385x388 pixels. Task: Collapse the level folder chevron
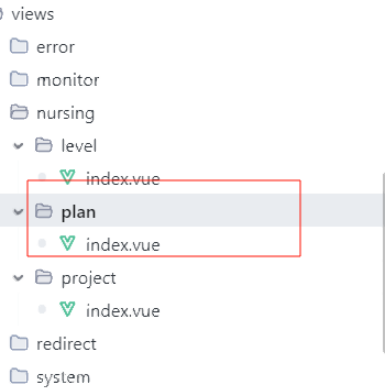click(18, 146)
